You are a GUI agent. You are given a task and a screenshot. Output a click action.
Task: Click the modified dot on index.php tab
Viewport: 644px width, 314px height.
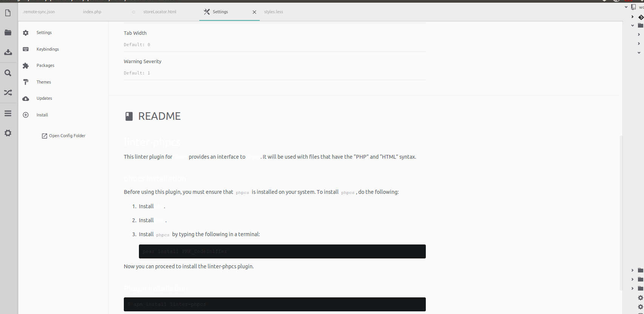[134, 12]
